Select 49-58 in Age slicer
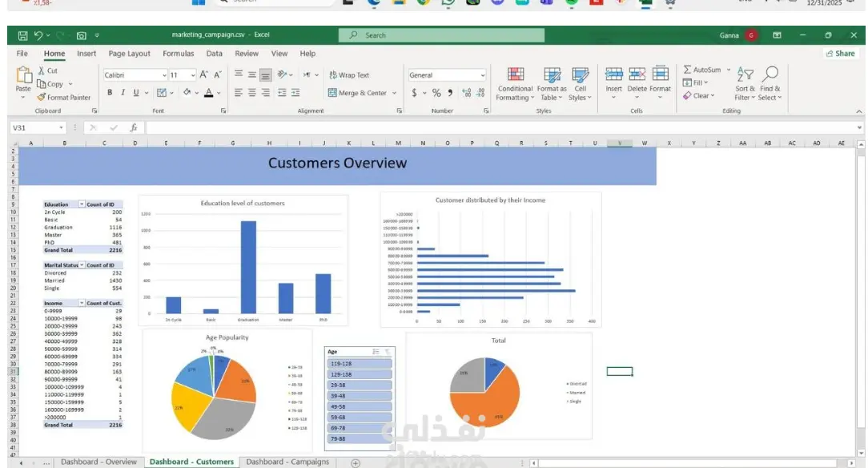 360,406
